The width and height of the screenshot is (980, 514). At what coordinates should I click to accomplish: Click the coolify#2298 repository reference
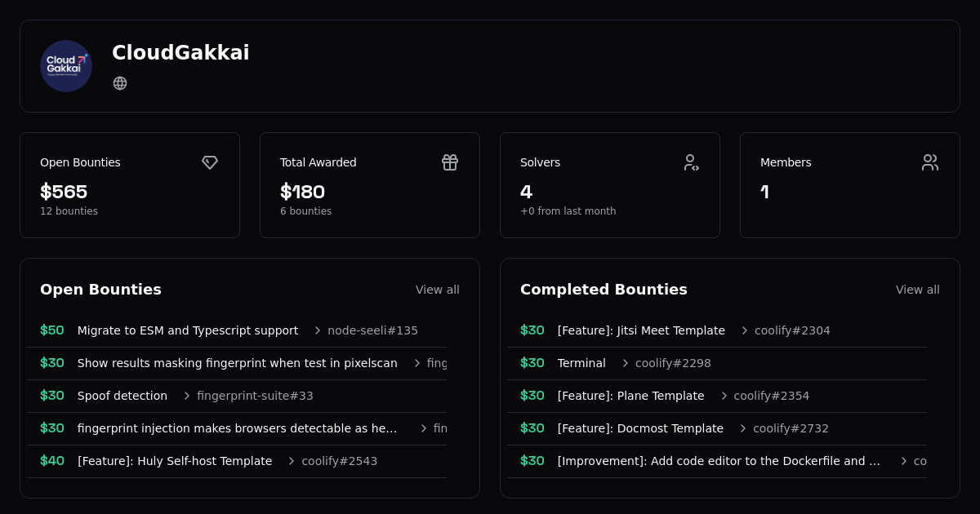pyautogui.click(x=673, y=363)
